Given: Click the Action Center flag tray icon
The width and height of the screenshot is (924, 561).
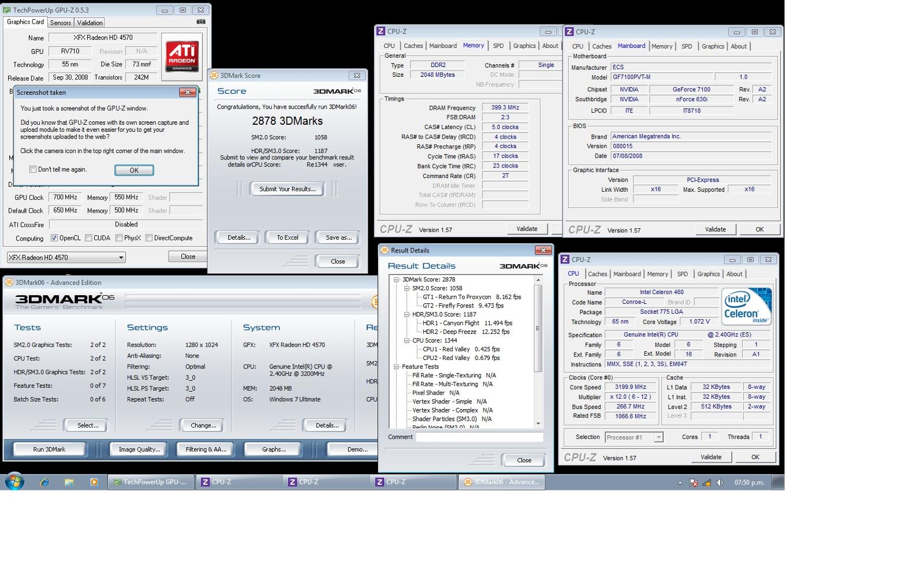Looking at the screenshot, I should click(694, 482).
